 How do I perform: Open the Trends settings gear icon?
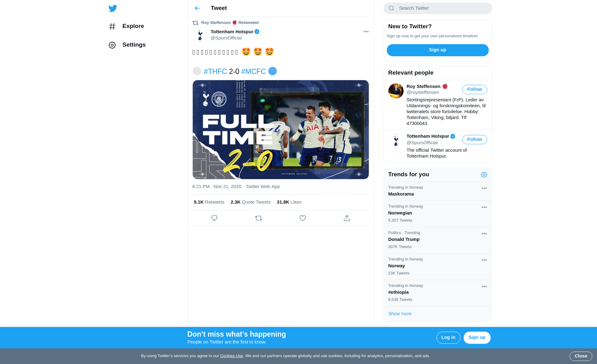coord(484,175)
